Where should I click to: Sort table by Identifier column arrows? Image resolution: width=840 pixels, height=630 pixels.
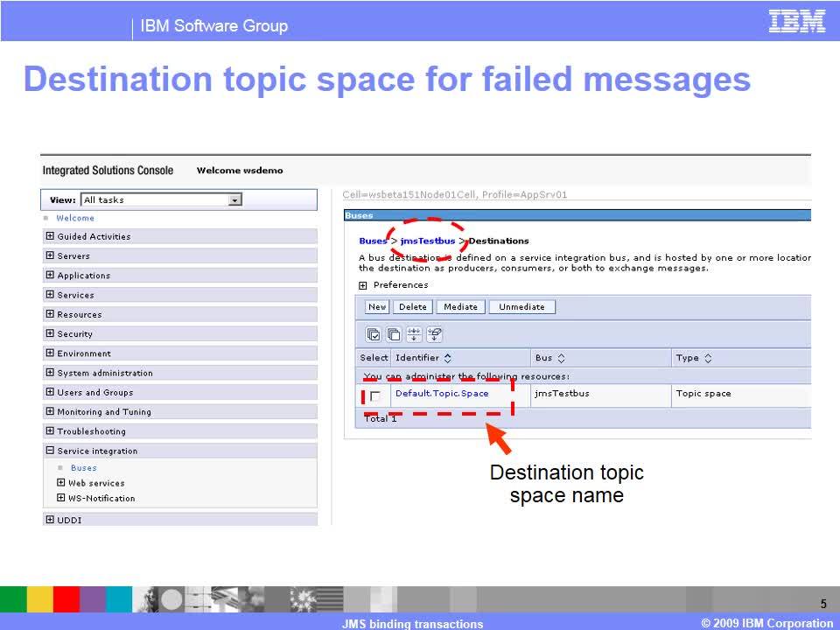click(x=448, y=358)
